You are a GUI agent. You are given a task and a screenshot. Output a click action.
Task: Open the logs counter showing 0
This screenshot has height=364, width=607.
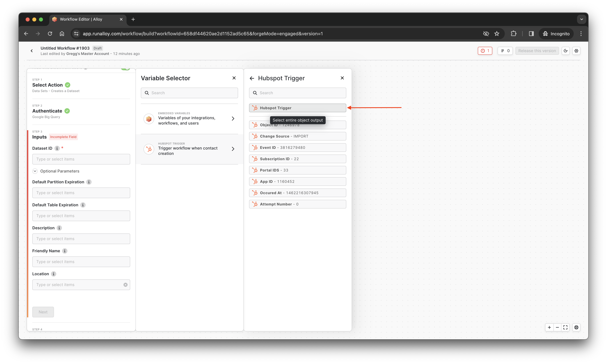tap(505, 51)
